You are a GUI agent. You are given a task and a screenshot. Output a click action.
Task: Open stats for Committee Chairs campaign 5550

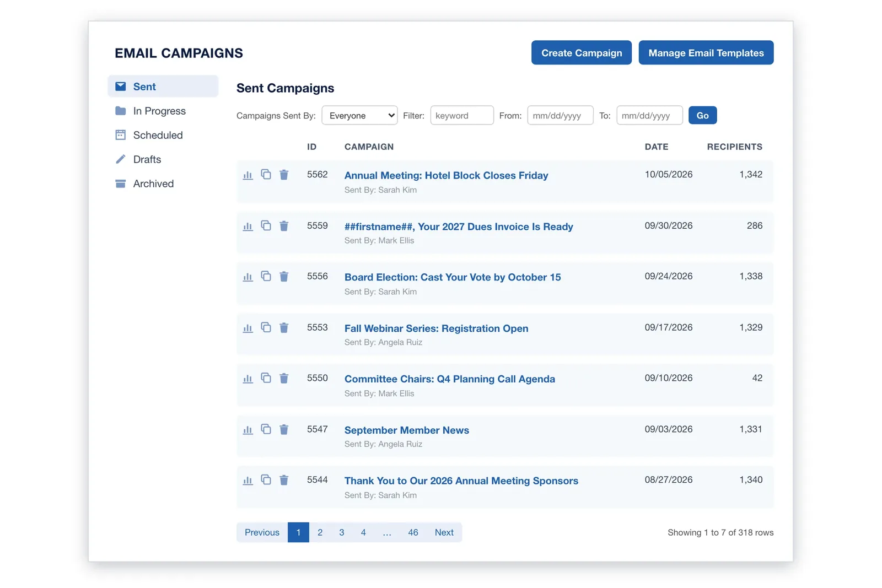pos(248,379)
